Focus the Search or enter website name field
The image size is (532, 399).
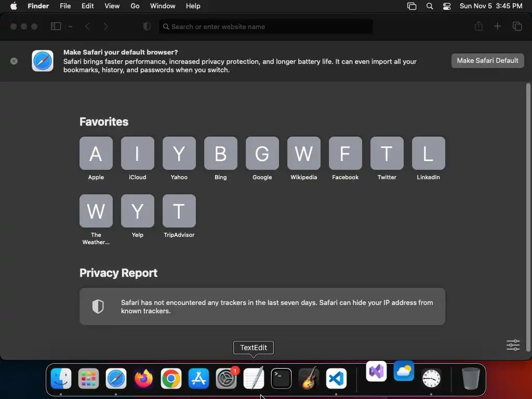[266, 26]
